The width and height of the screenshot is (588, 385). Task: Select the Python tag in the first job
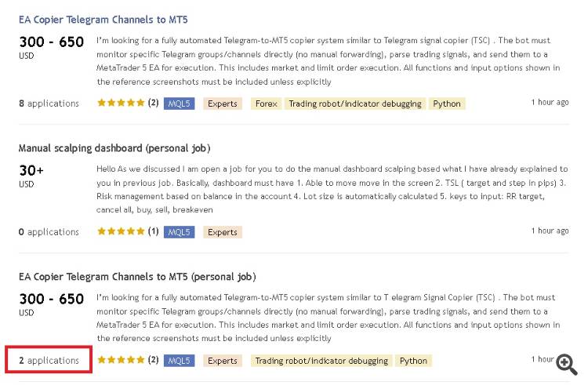(447, 104)
